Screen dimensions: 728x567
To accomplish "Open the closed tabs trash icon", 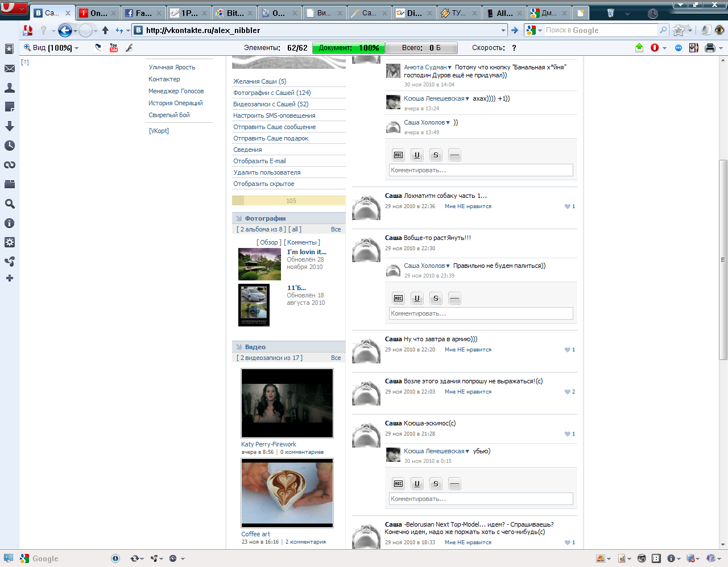I will pyautogui.click(x=610, y=13).
